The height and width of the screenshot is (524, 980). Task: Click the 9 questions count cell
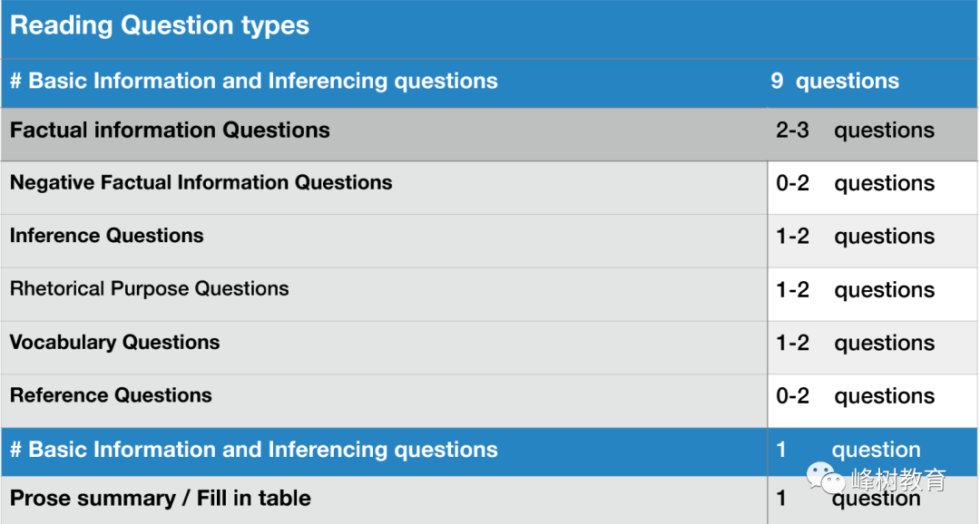click(x=835, y=82)
